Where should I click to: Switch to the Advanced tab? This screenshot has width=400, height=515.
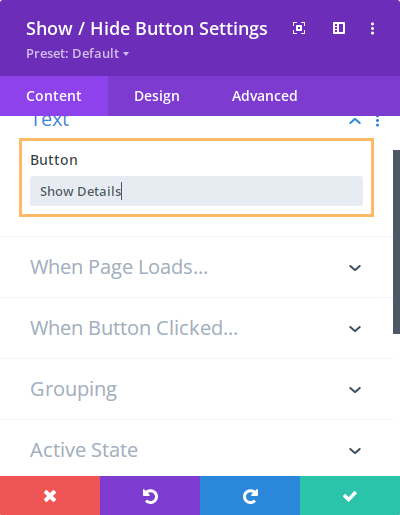pyautogui.click(x=265, y=96)
